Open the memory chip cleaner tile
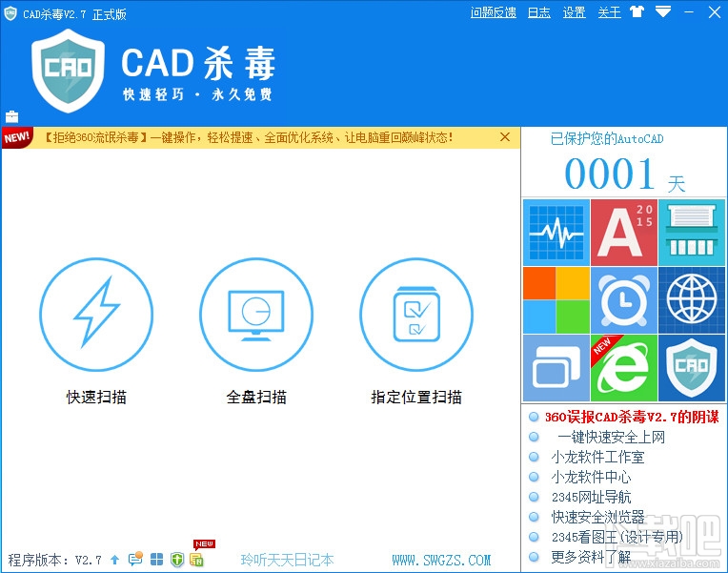This screenshot has height=573, width=728. (692, 233)
